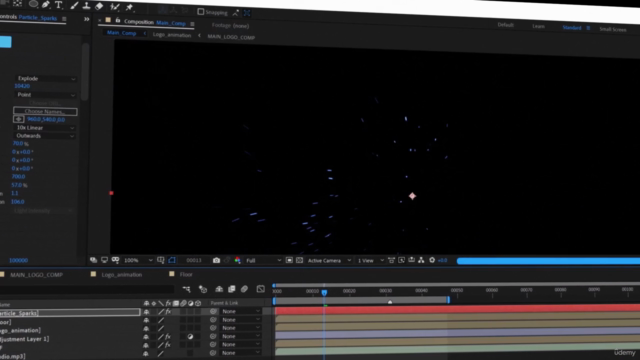Open the Explode emitter behaviour dropdown
Viewport: 640px width, 360px height.
pyautogui.click(x=46, y=78)
